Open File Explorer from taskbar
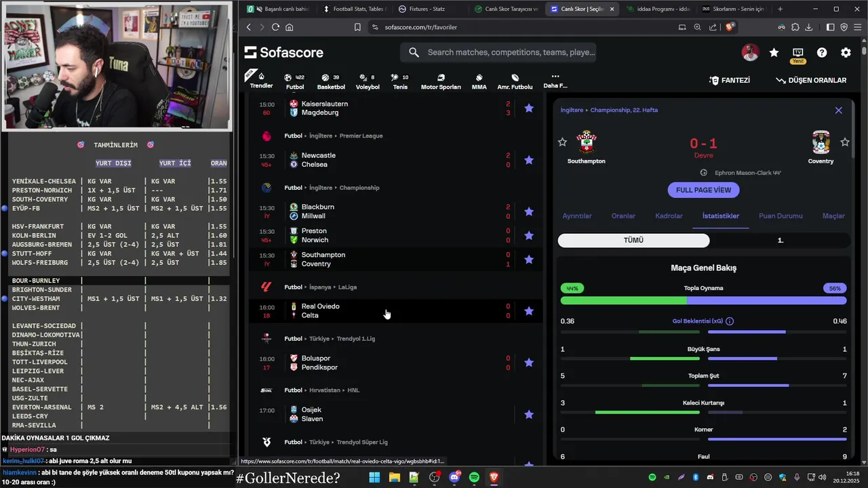 point(394,478)
